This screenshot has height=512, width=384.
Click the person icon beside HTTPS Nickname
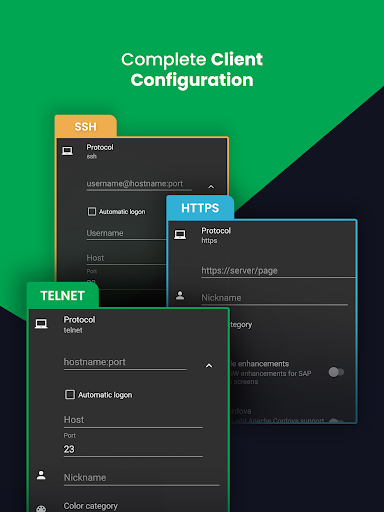click(180, 295)
